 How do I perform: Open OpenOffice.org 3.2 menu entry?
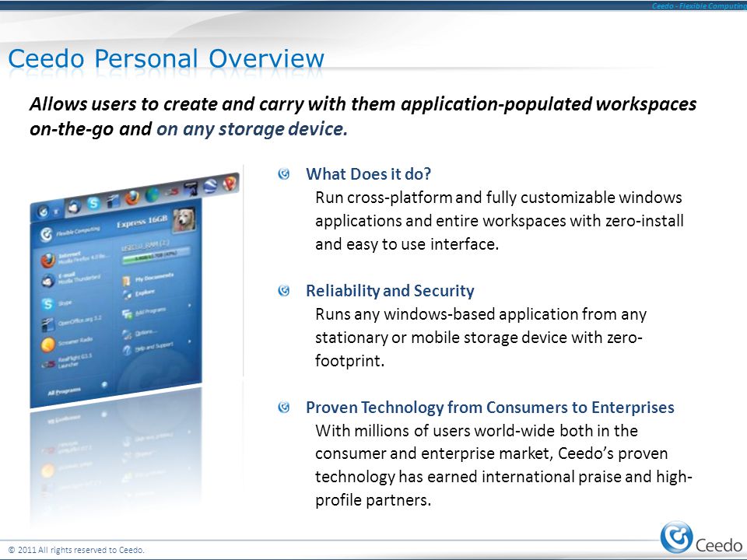[72, 324]
